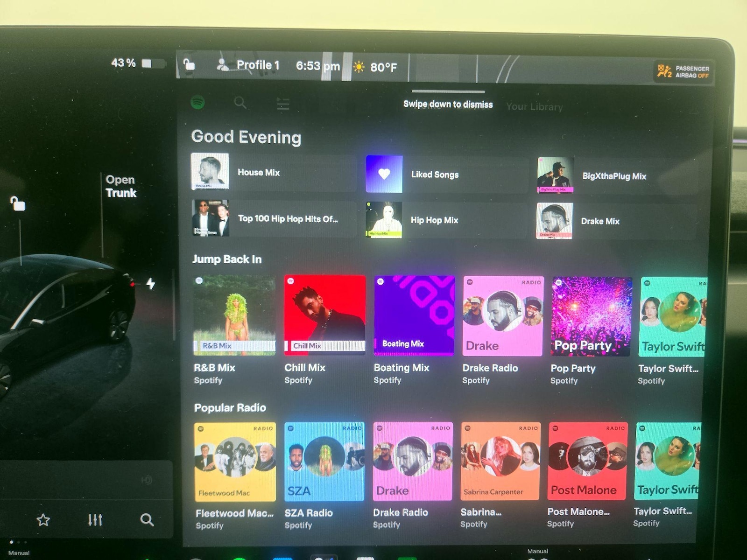
Task: Open Drake Radio under Popular Radio
Action: click(413, 461)
